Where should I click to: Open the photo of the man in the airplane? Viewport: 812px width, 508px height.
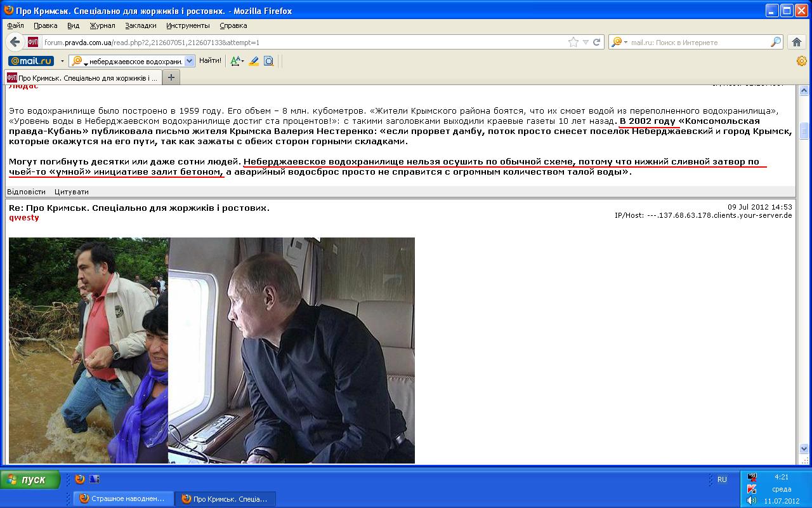click(x=291, y=351)
